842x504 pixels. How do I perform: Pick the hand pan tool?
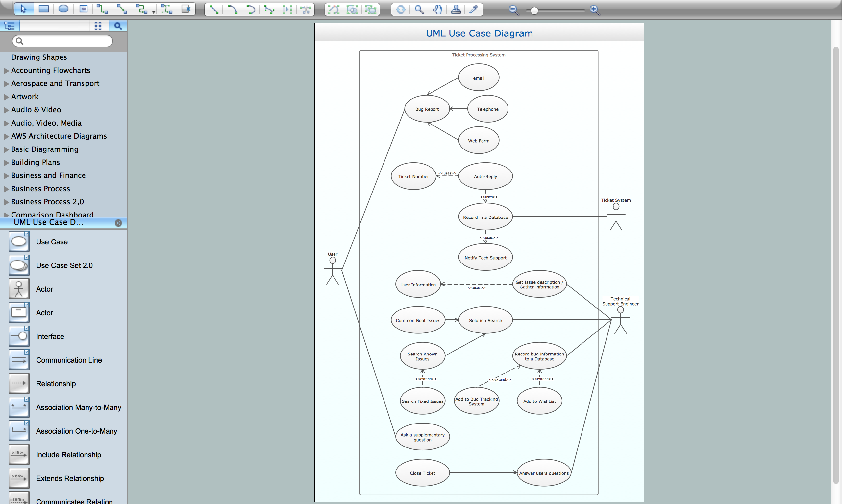pos(438,9)
